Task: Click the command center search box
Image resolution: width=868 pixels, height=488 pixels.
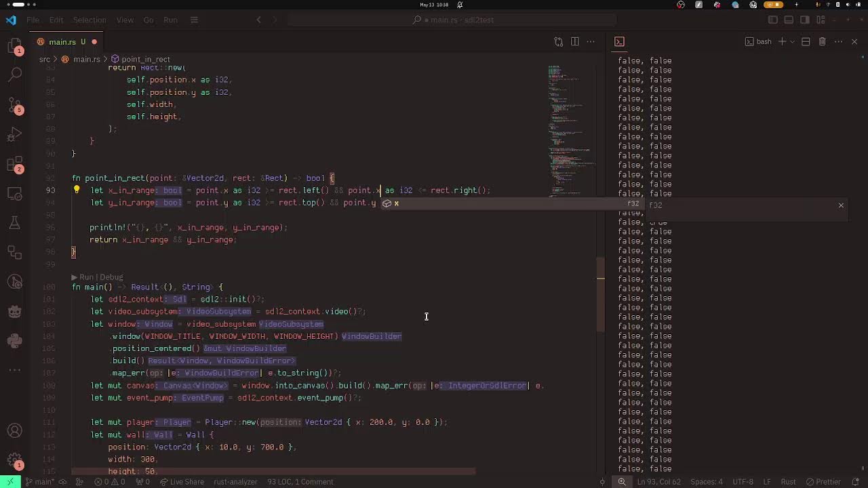Action: (454, 20)
